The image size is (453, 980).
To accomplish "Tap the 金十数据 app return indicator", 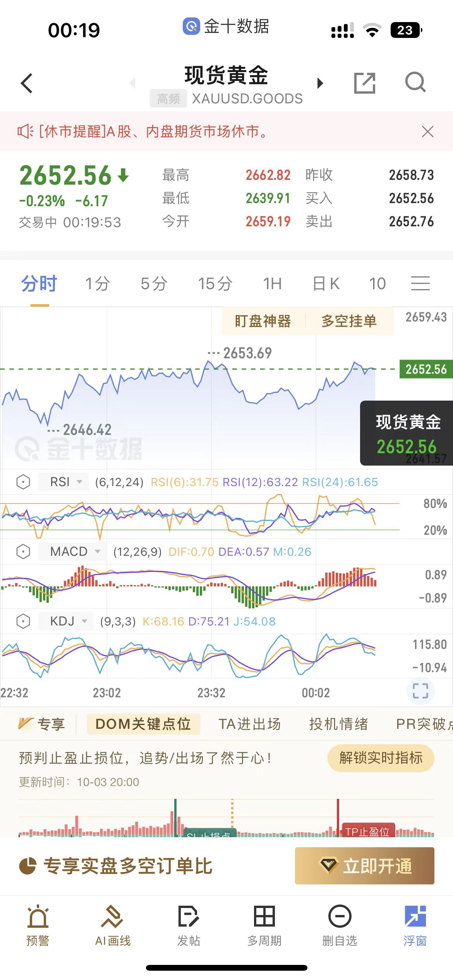I will [226, 26].
